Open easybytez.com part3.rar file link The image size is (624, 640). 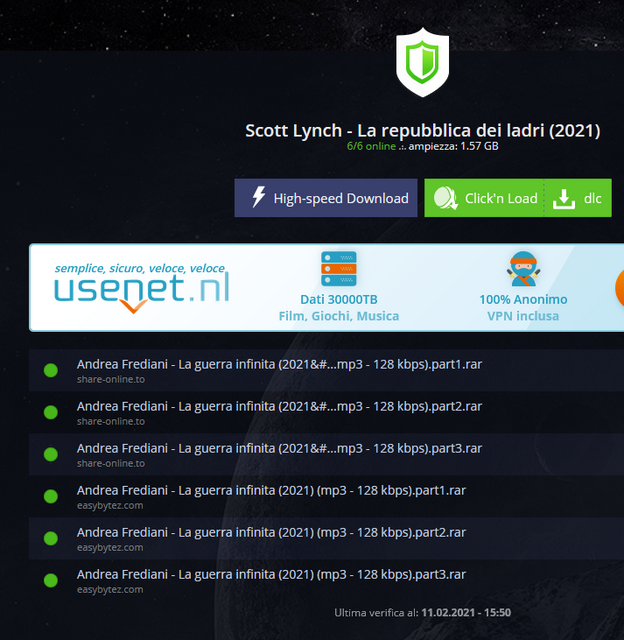coord(271,574)
